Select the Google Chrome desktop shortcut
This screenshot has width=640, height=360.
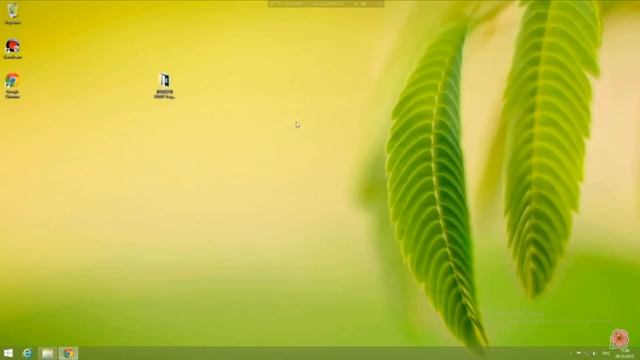13,86
